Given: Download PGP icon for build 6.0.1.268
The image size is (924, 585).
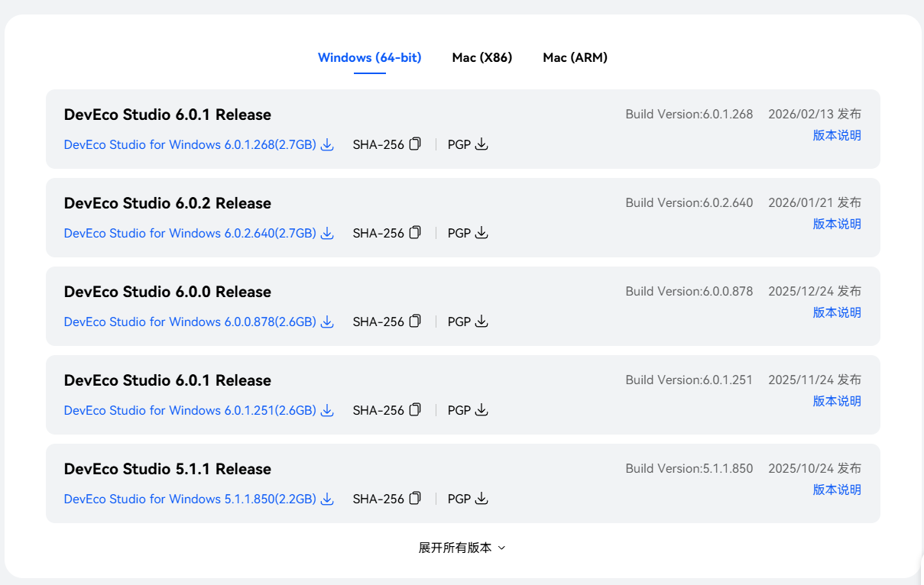Looking at the screenshot, I should (x=481, y=144).
